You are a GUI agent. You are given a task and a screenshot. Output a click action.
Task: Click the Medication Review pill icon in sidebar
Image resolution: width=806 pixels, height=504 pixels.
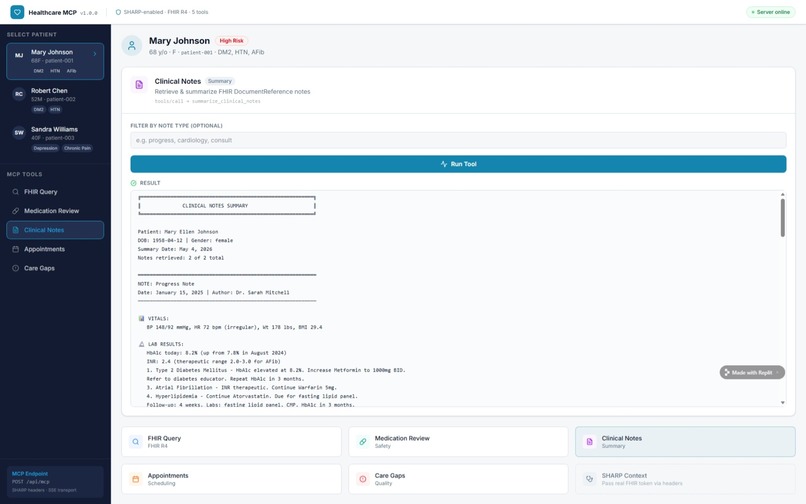(x=15, y=211)
